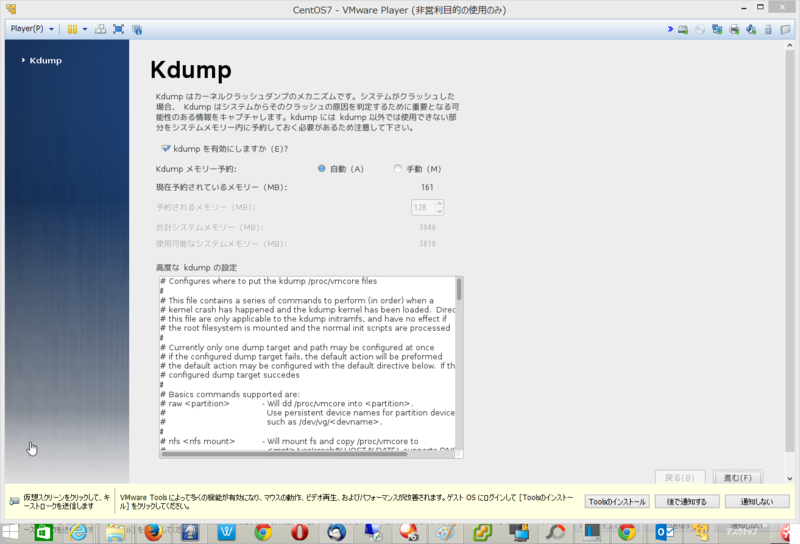Click the 'Toolsのインストール' button
This screenshot has width=800, height=544.
[617, 502]
